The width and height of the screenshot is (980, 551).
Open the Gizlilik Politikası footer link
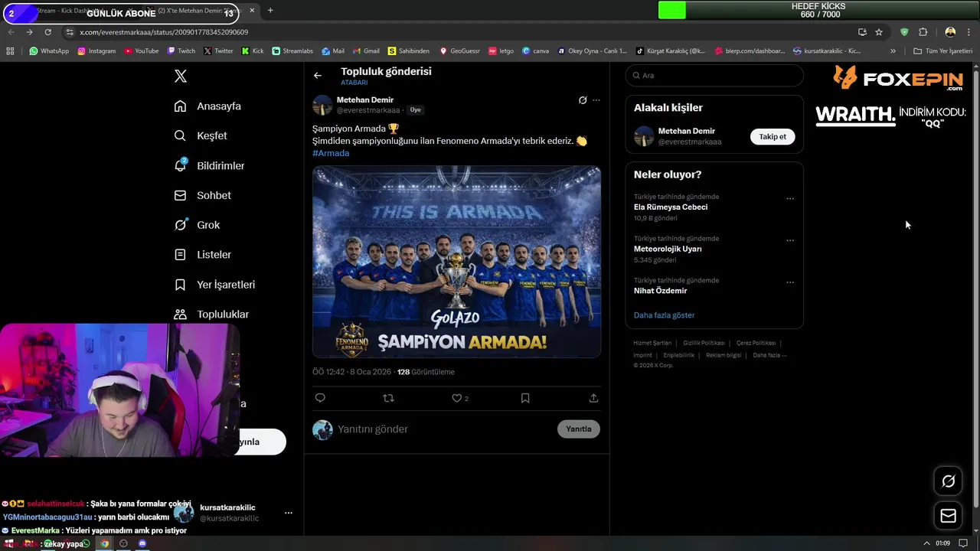pos(704,343)
